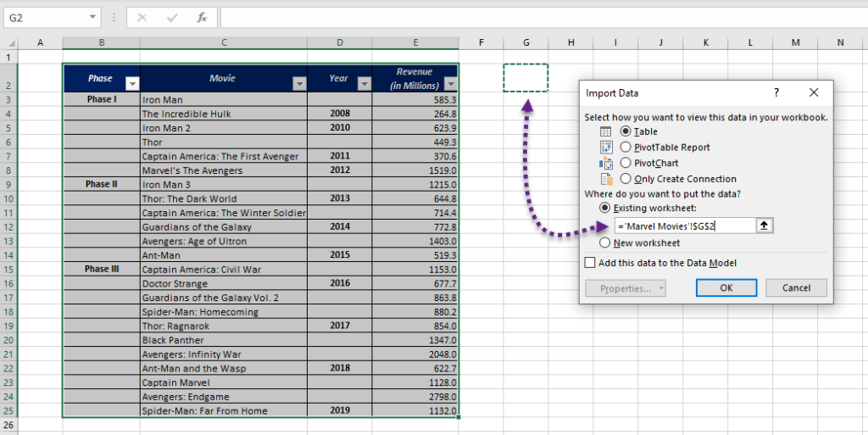Click the PivotTable Report icon in dialog

click(x=605, y=148)
